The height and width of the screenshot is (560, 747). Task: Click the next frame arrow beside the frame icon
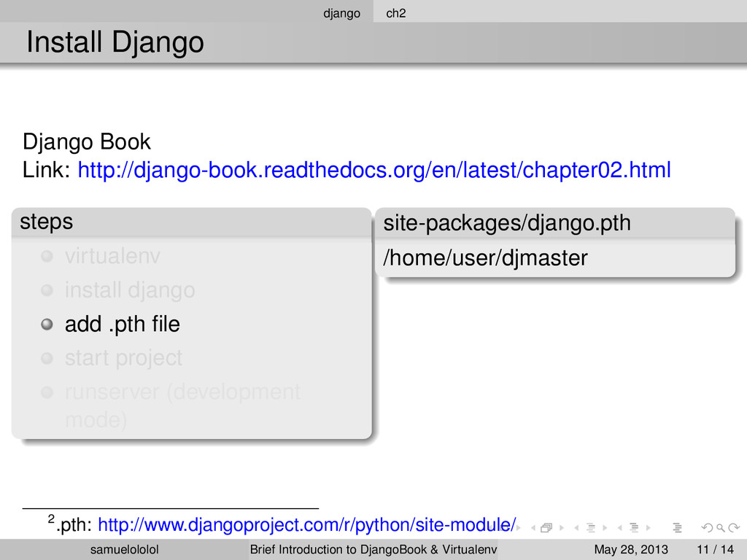point(562,528)
